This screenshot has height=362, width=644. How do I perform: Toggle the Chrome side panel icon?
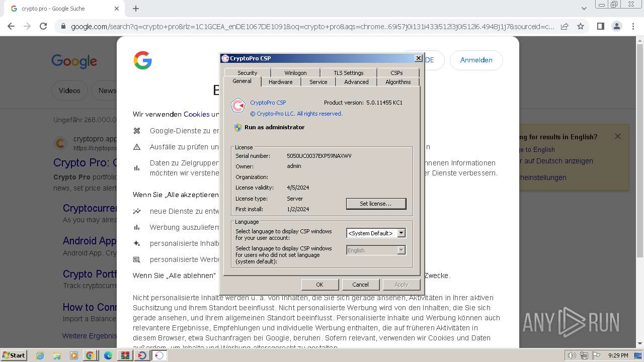[x=600, y=26]
